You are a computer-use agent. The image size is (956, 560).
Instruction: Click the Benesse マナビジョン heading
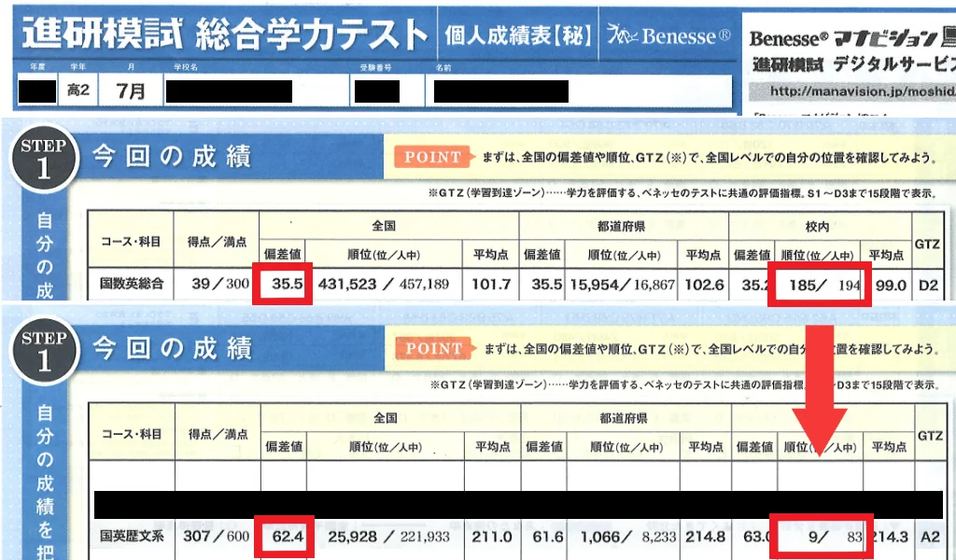(x=852, y=38)
